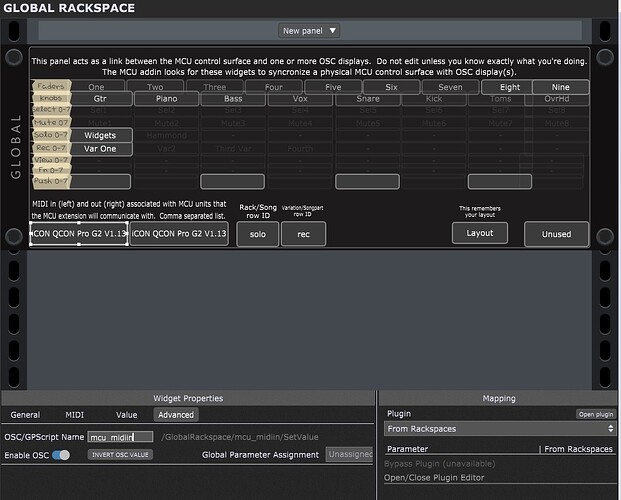This screenshot has height=500, width=621.
Task: Select the highlighted MIDI in iCON QCON widget
Action: [79, 234]
